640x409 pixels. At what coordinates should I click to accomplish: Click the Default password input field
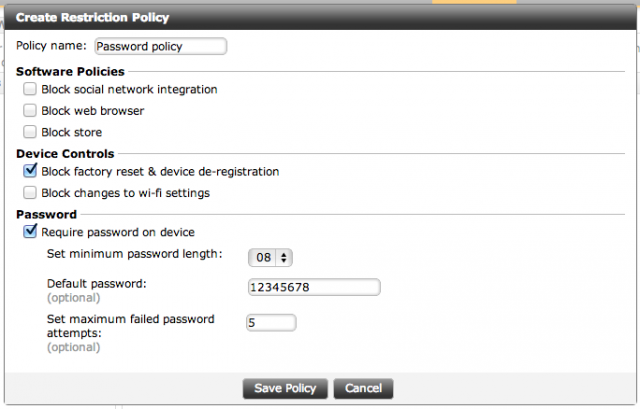(314, 287)
